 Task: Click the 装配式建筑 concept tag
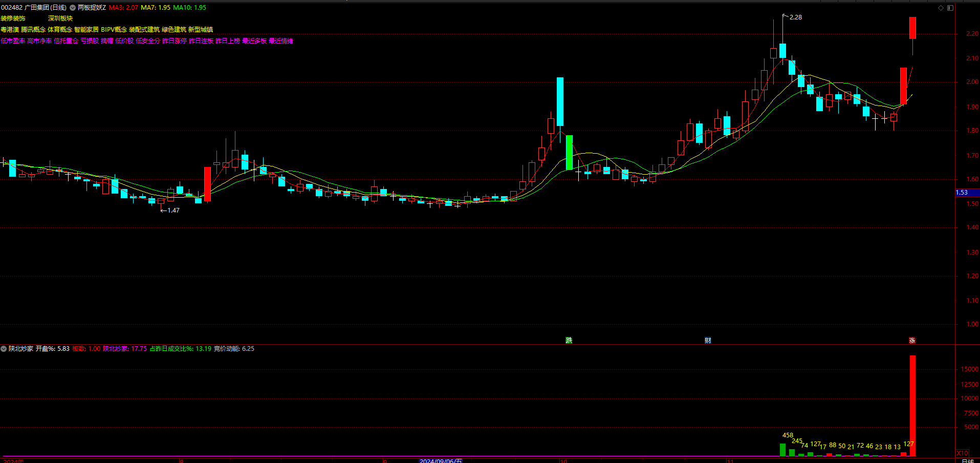pyautogui.click(x=144, y=30)
